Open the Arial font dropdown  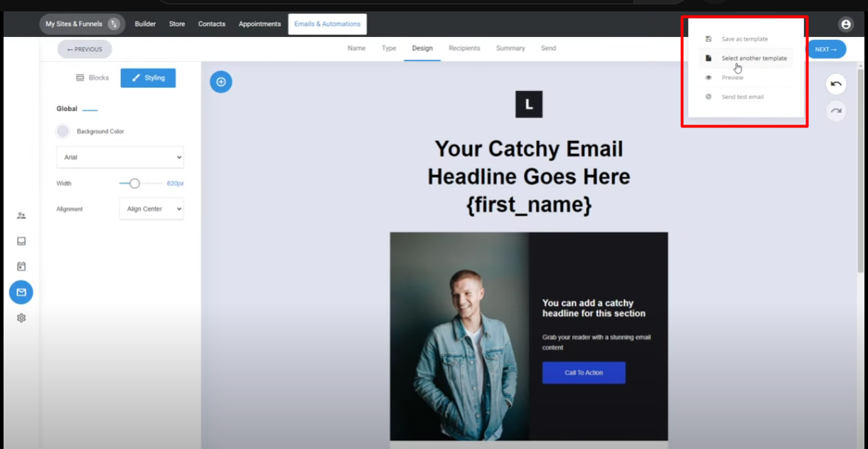coord(120,157)
